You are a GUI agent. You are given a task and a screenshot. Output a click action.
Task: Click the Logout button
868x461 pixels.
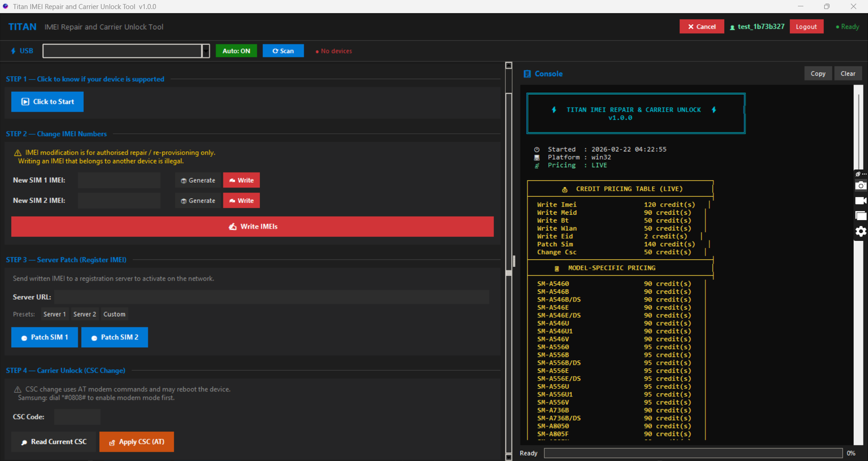(806, 27)
